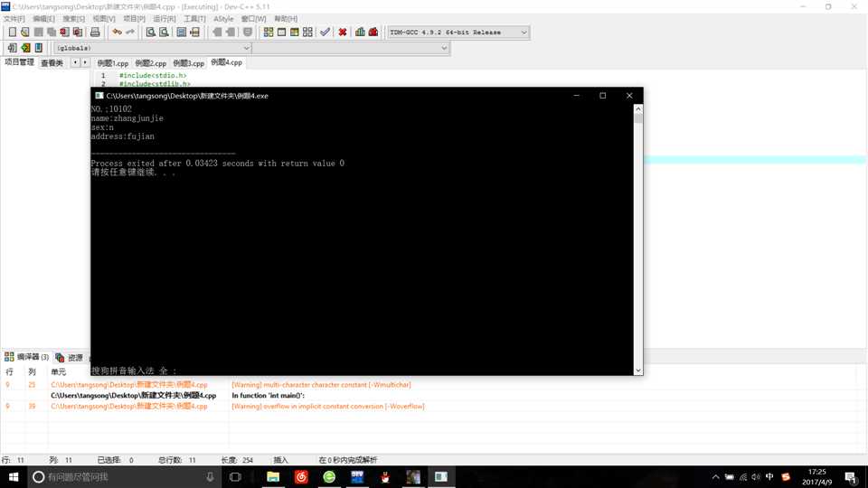Click the Run toolbar icon
The image size is (868, 488).
coord(282,33)
